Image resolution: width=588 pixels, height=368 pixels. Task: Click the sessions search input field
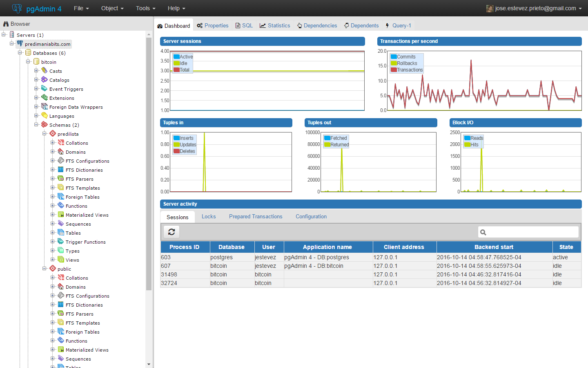tap(528, 232)
